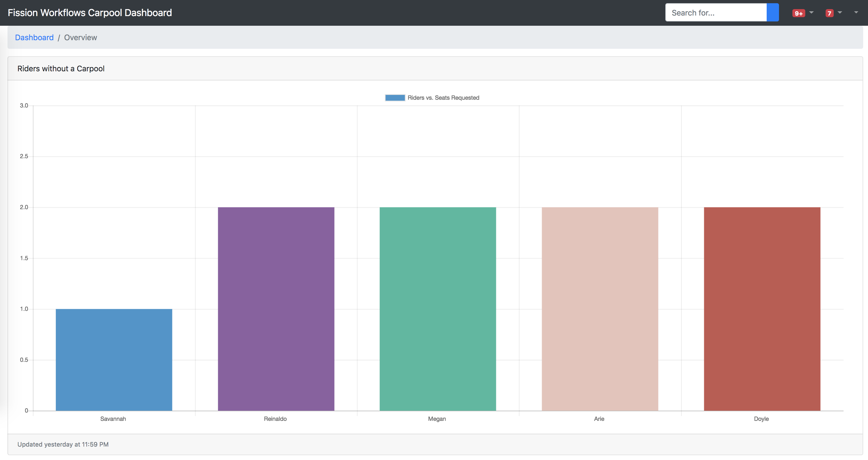Select the Overview breadcrumb text
This screenshot has height=460, width=868.
pyautogui.click(x=80, y=38)
